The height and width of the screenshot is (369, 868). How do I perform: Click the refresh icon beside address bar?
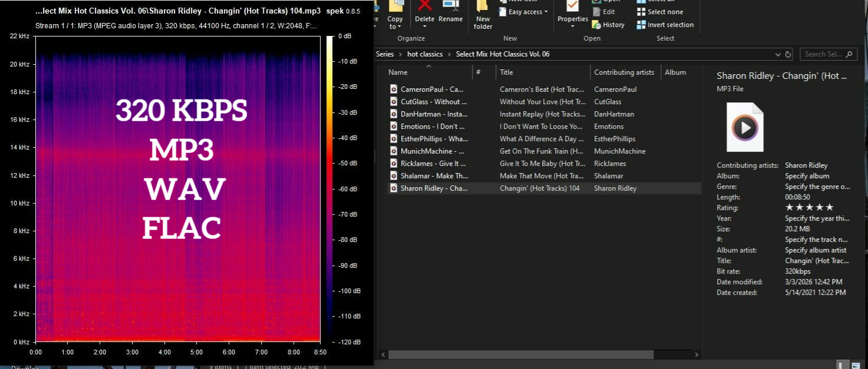tap(788, 54)
